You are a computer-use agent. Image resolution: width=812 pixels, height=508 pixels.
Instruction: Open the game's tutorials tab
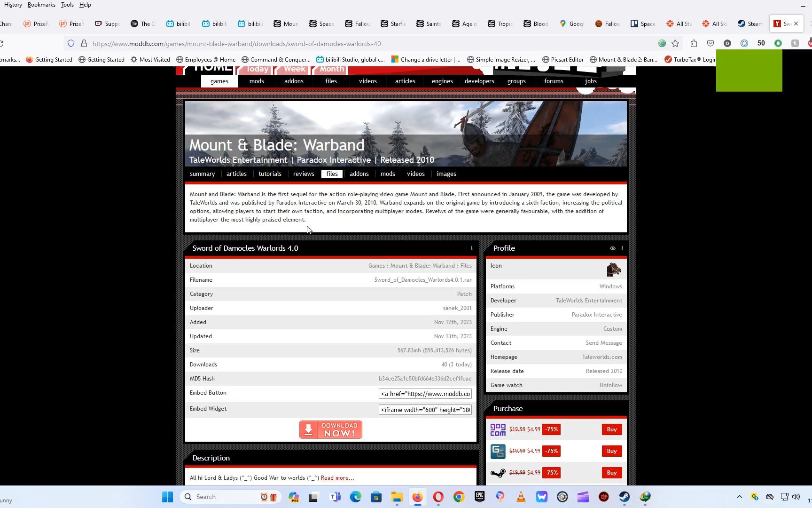(x=270, y=174)
